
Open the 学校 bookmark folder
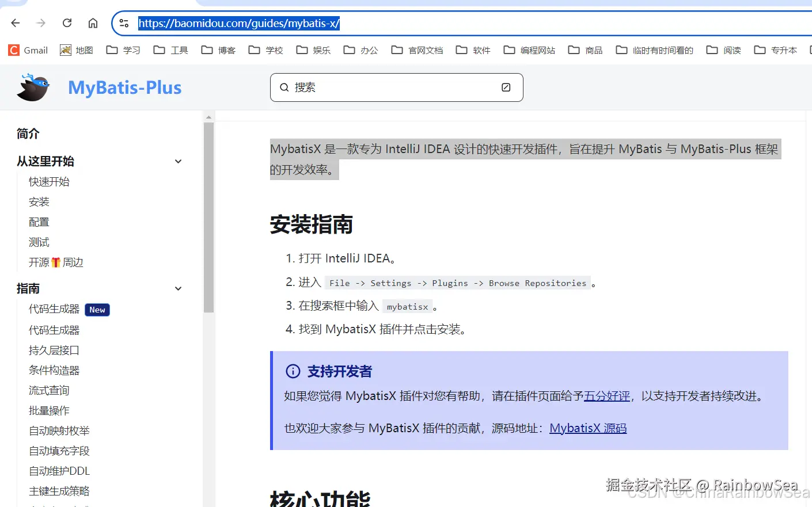(x=266, y=50)
